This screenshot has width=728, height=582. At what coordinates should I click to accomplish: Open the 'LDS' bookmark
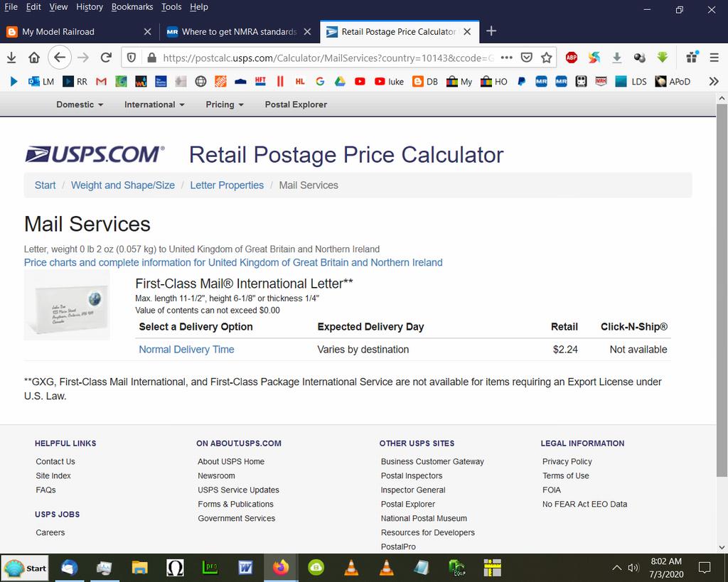(631, 82)
